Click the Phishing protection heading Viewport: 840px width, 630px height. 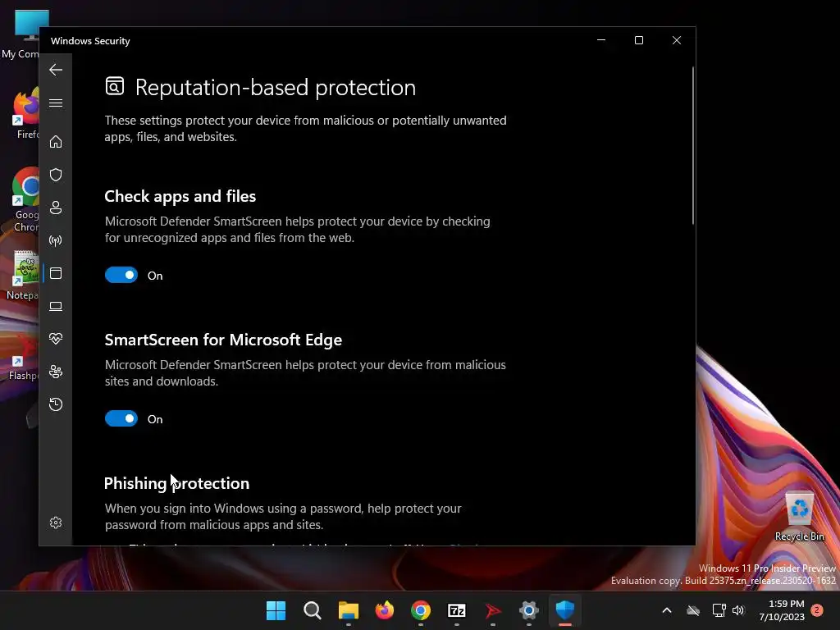coord(177,483)
